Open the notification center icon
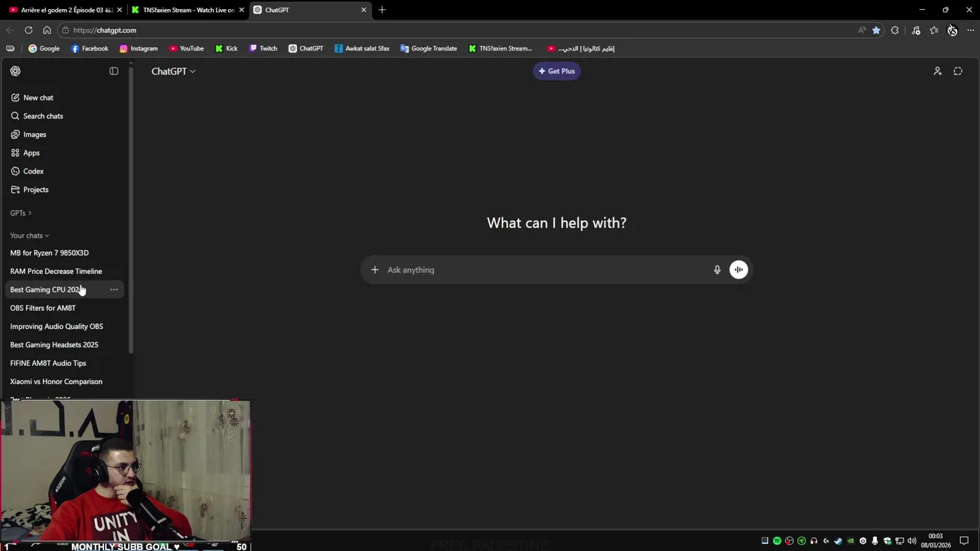Screen dimensions: 980x551 point(964,541)
